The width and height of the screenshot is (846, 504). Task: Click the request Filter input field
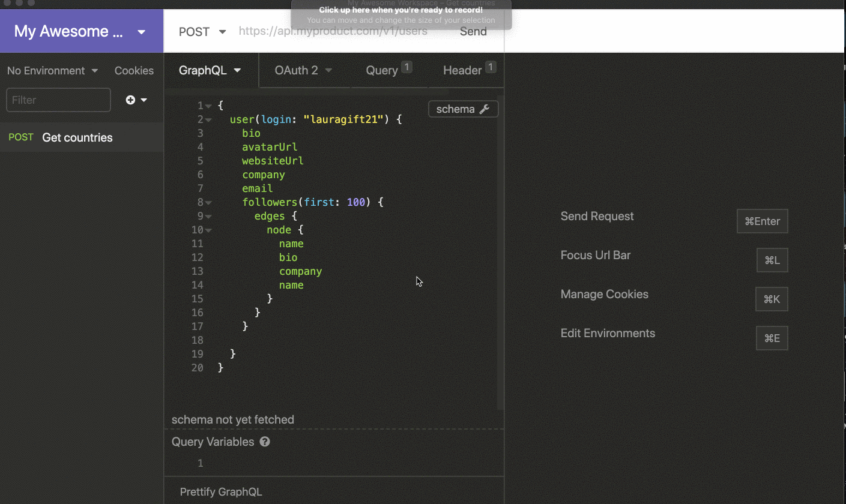pos(58,100)
